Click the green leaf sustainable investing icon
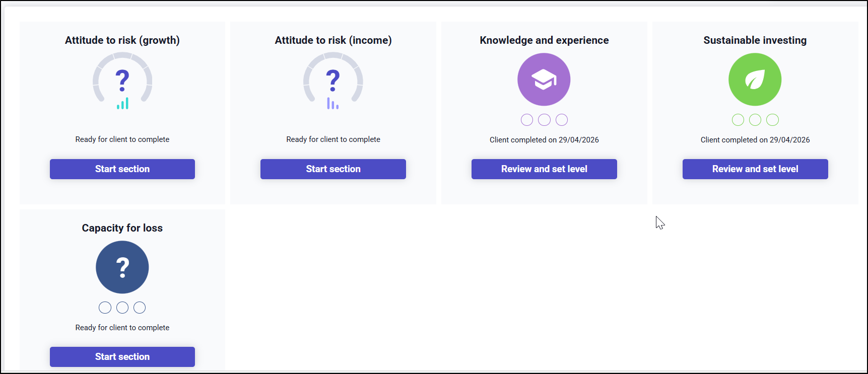 [755, 80]
